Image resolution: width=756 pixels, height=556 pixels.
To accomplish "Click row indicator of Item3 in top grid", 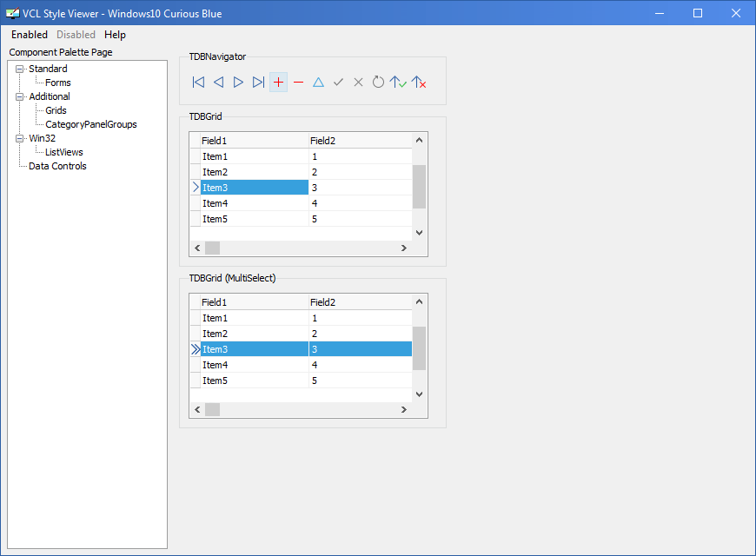I will click(196, 188).
